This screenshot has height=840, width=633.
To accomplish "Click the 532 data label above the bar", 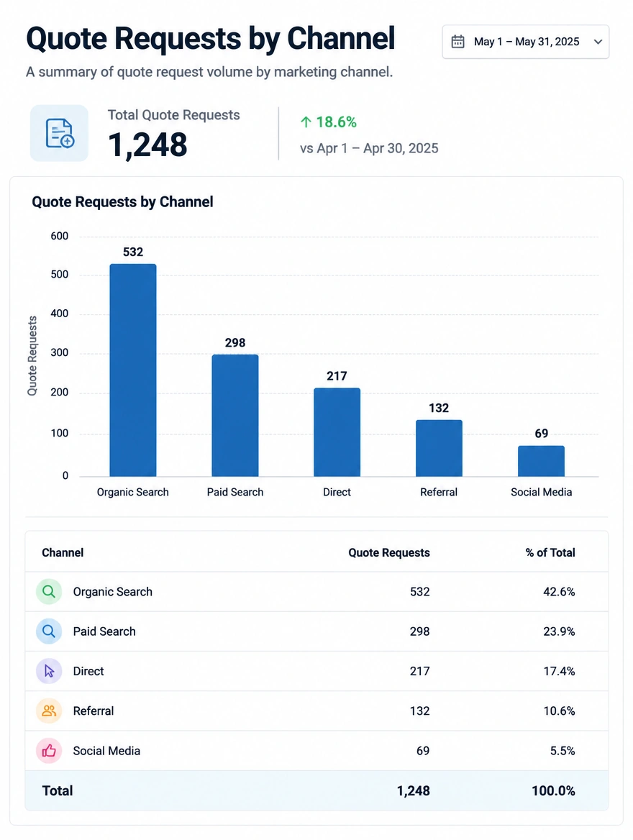I will pyautogui.click(x=133, y=252).
